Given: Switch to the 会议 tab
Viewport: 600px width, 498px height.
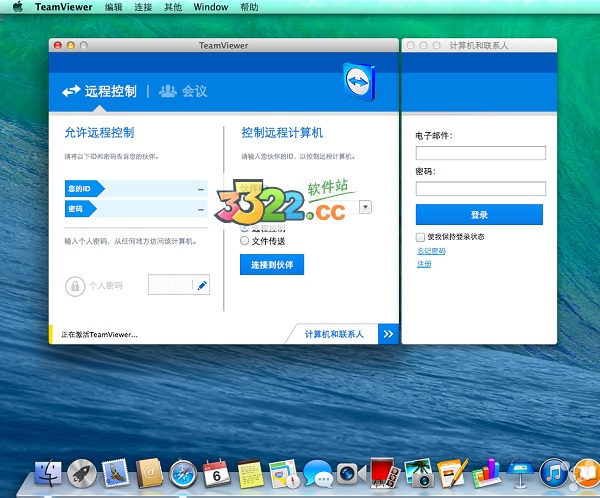Looking at the screenshot, I should 183,91.
